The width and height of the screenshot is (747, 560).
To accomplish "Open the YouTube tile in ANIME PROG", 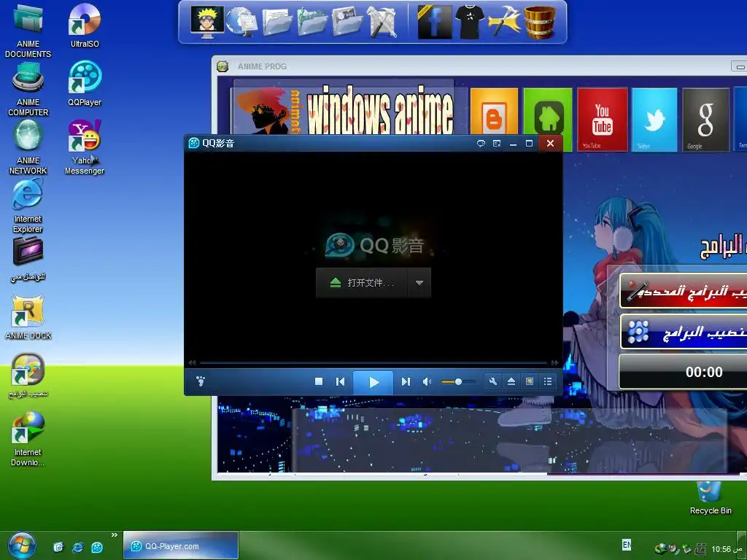I will [x=602, y=119].
